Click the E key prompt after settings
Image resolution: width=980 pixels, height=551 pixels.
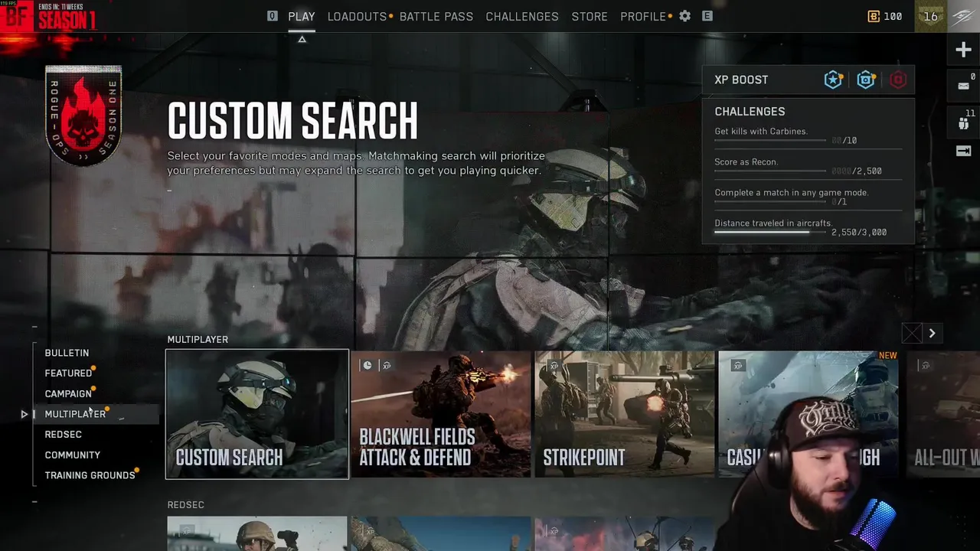[x=707, y=16]
